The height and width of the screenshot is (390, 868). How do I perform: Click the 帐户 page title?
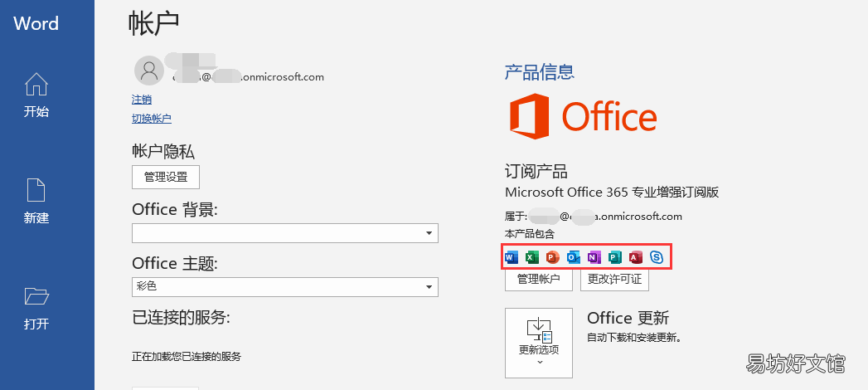click(154, 23)
